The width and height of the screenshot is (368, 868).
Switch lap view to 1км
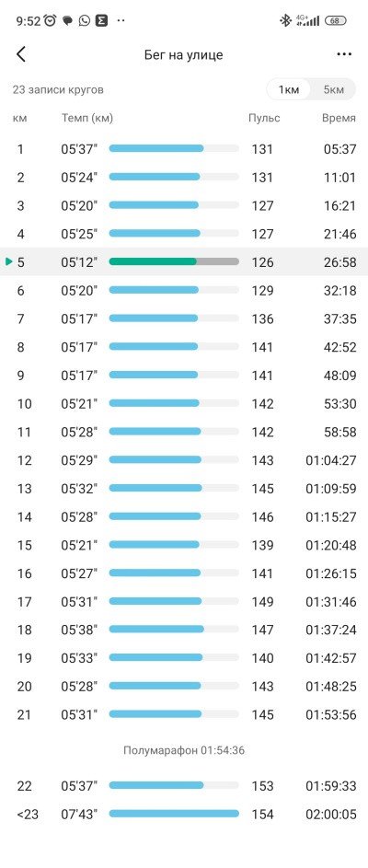288,89
